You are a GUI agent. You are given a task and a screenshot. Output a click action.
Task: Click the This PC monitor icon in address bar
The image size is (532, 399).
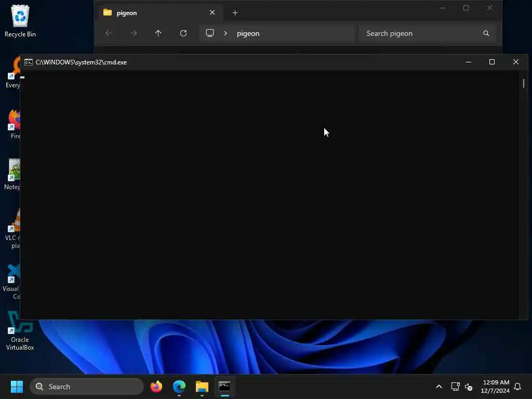210,33
